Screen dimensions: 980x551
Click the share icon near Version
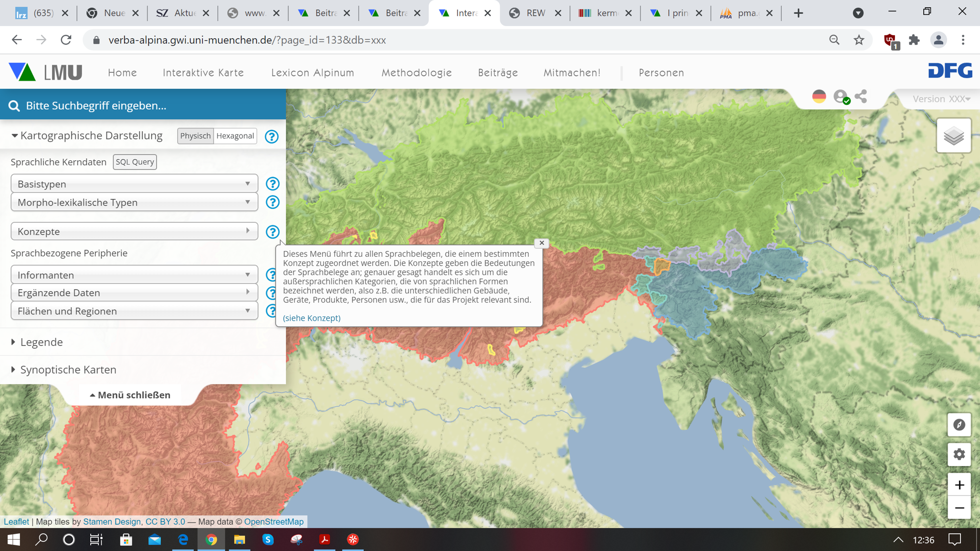861,97
